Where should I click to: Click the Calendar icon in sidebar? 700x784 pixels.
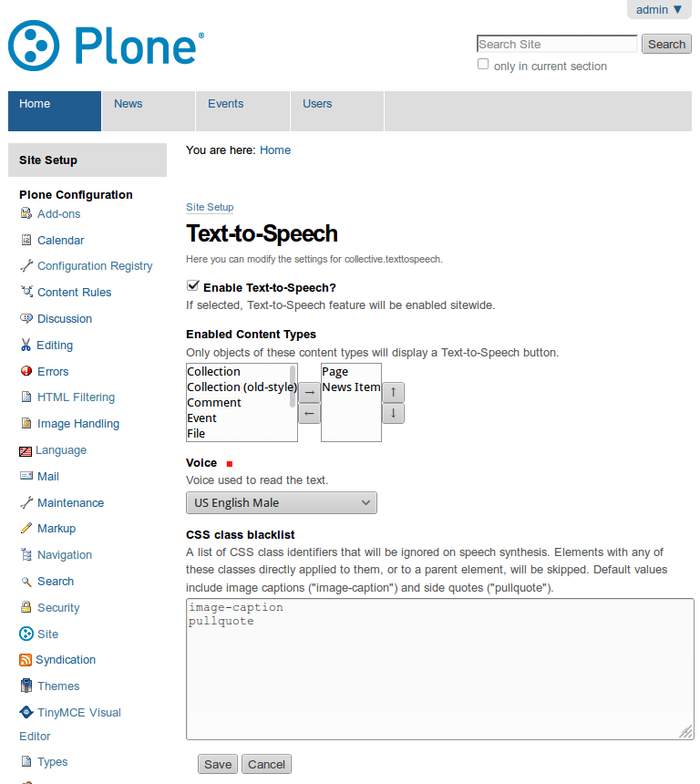coord(26,240)
